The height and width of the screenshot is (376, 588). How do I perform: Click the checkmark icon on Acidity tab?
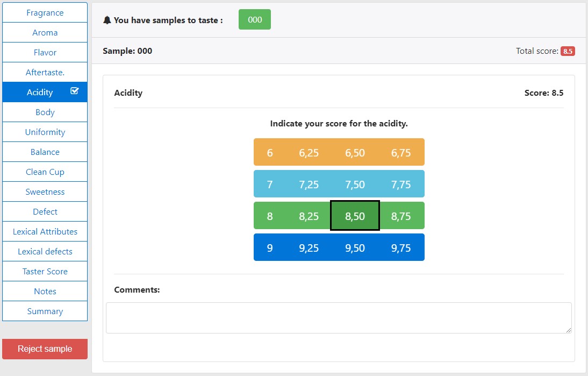75,91
